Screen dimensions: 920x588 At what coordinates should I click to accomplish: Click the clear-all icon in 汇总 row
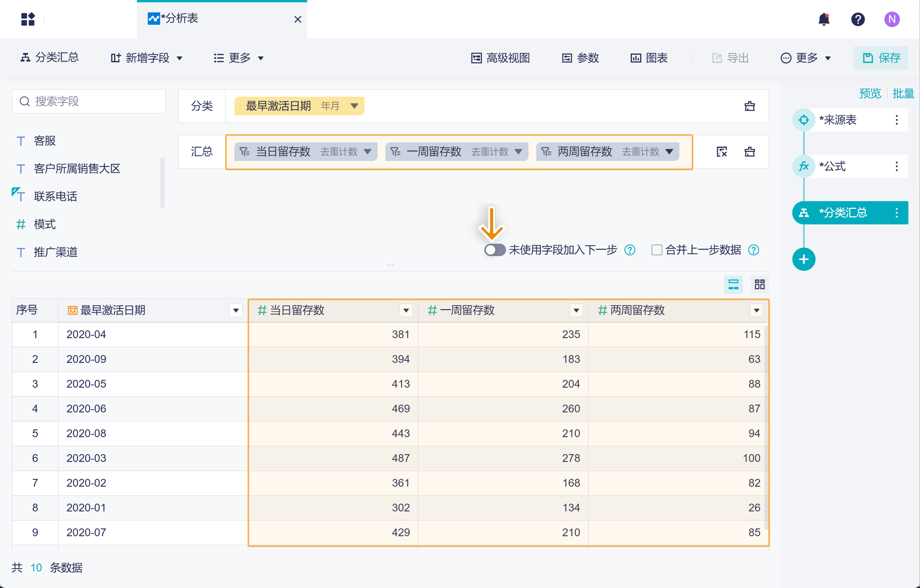tap(722, 152)
